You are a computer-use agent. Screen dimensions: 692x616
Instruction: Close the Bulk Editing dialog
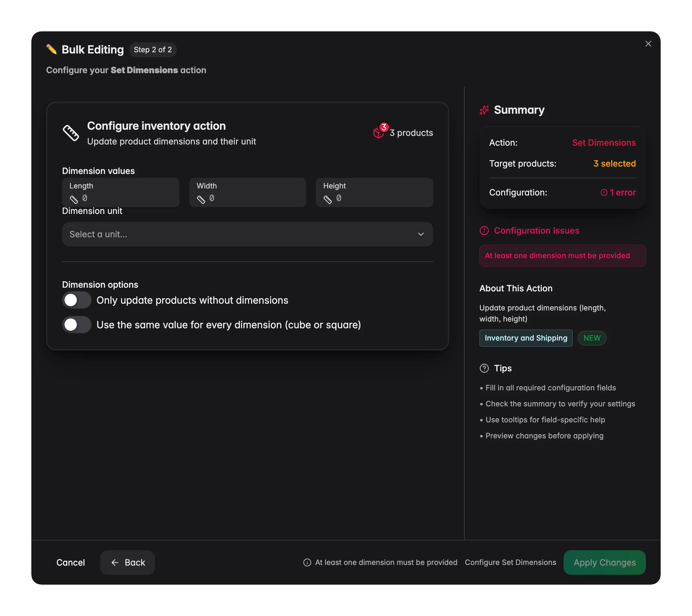[x=648, y=44]
